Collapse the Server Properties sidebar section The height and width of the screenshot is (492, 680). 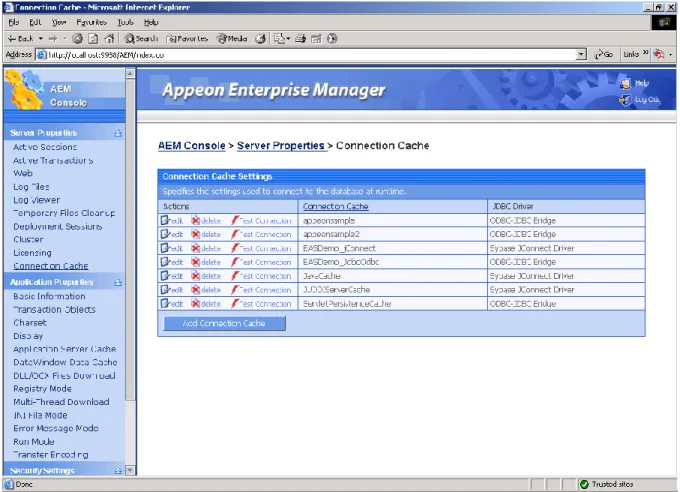tap(118, 133)
